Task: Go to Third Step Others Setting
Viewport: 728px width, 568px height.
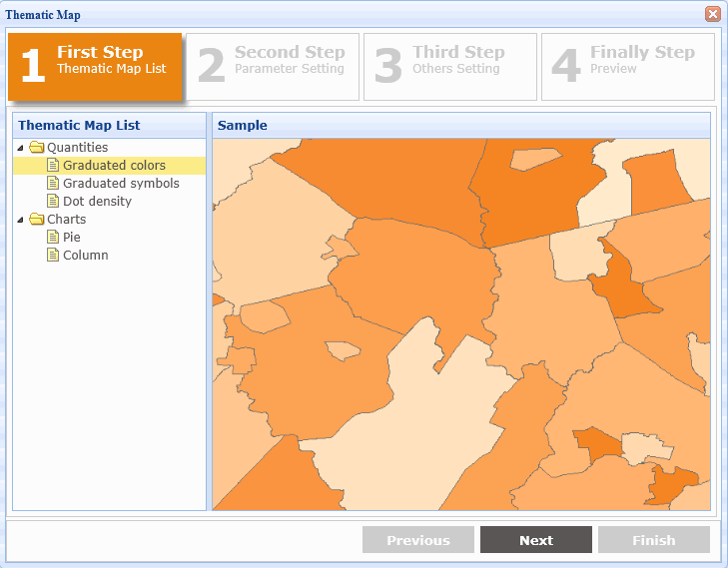Action: coord(450,67)
